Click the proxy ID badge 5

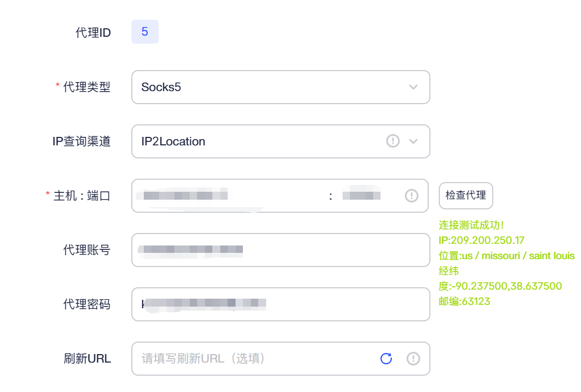[145, 32]
